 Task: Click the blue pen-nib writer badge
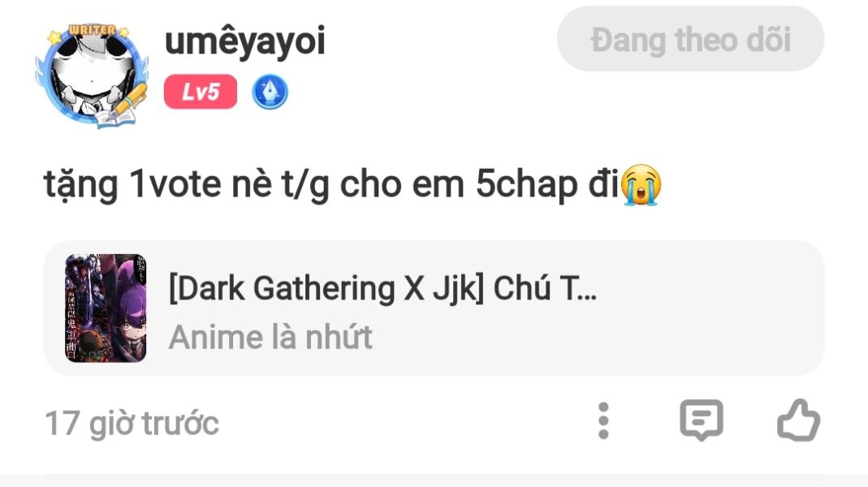(x=270, y=91)
